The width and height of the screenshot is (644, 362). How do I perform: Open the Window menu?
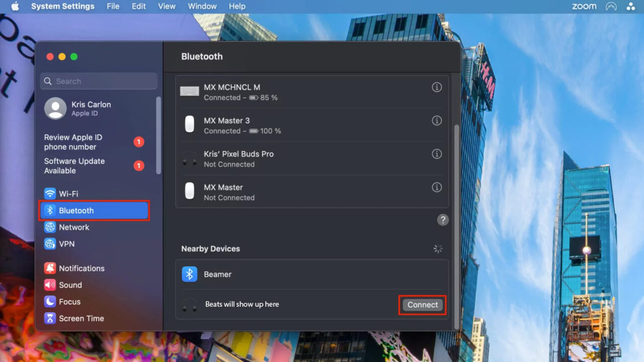202,6
